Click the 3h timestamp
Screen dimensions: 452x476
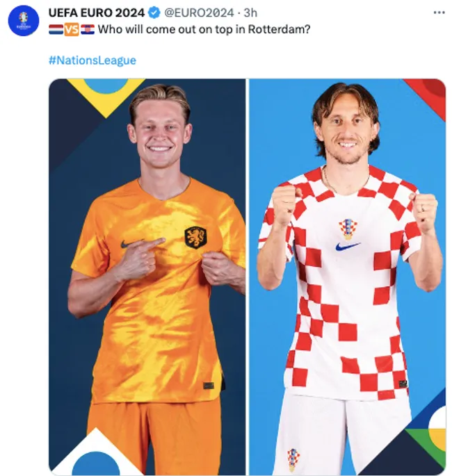(x=250, y=13)
